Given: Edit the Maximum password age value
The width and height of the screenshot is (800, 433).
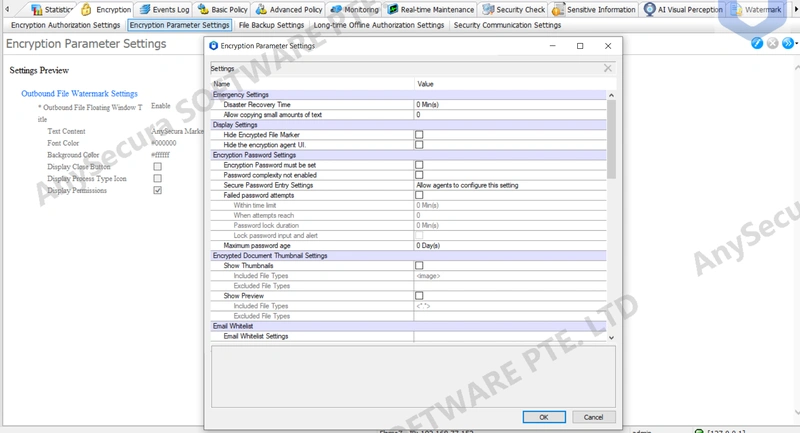Looking at the screenshot, I should tap(510, 245).
